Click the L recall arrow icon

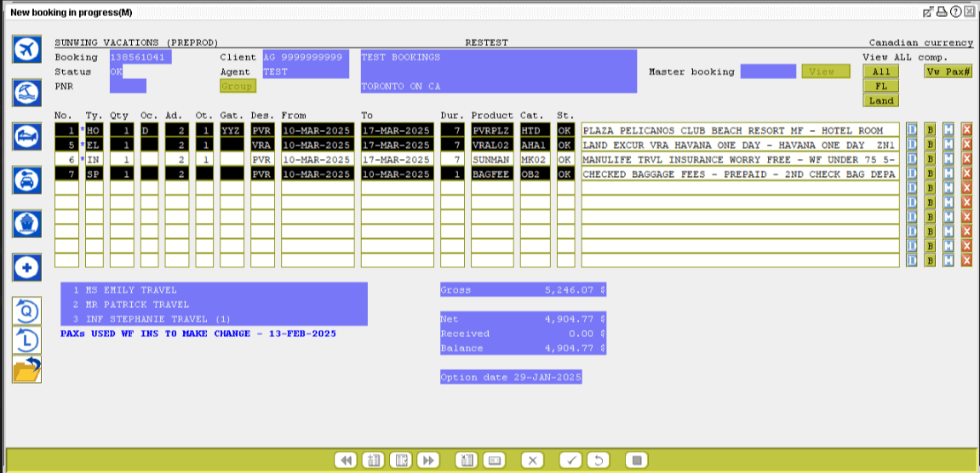(27, 340)
